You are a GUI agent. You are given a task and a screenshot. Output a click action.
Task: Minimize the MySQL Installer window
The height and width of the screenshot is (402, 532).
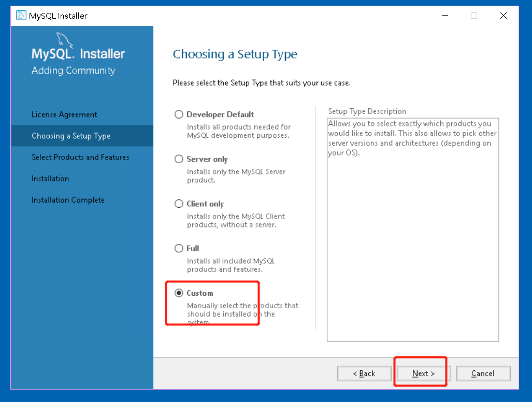pyautogui.click(x=445, y=16)
